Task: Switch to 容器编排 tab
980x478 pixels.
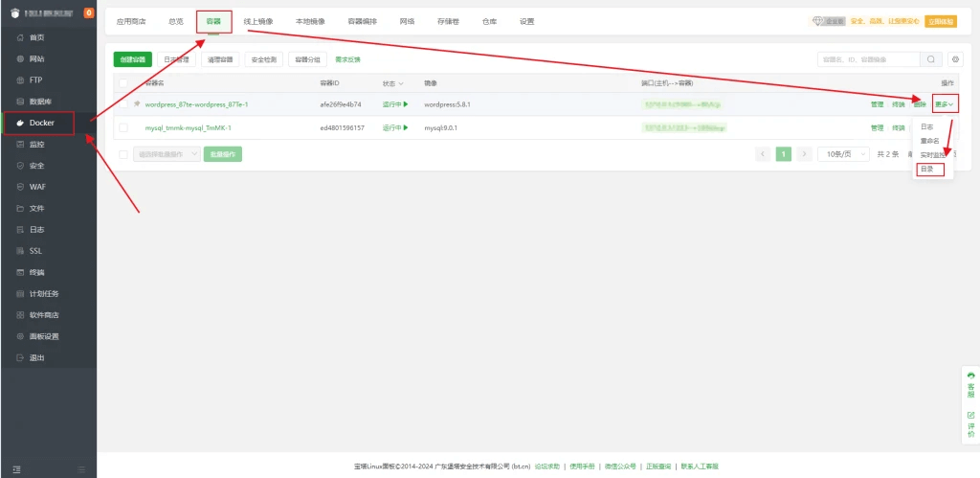Action: tap(363, 21)
